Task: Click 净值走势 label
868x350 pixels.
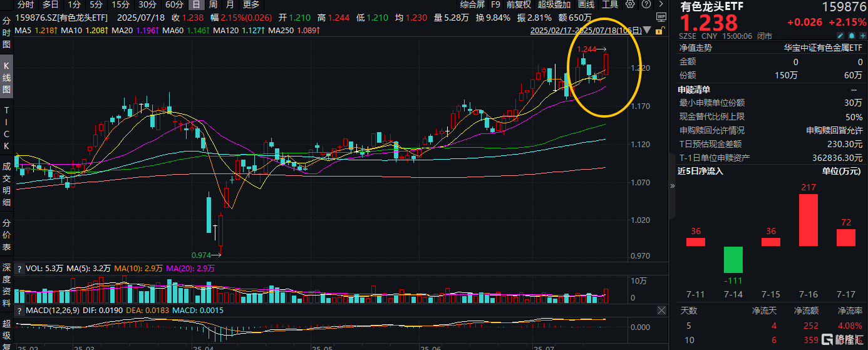Action: click(x=695, y=47)
